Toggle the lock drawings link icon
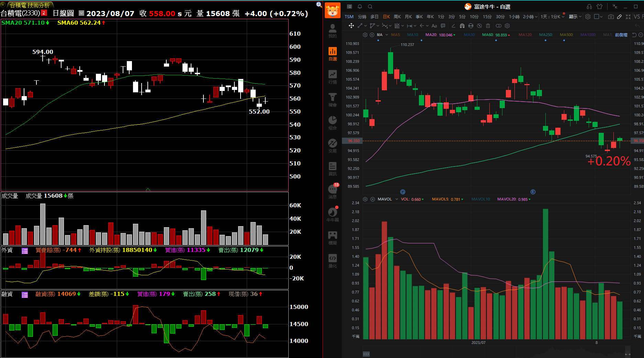Screen dimensions: 644x358 [x=471, y=26]
